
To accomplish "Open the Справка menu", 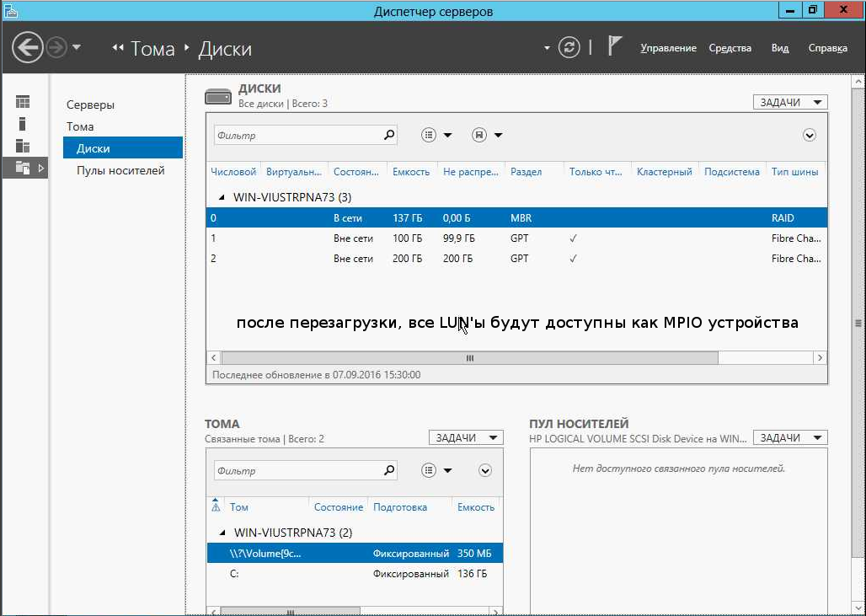I will tap(828, 48).
